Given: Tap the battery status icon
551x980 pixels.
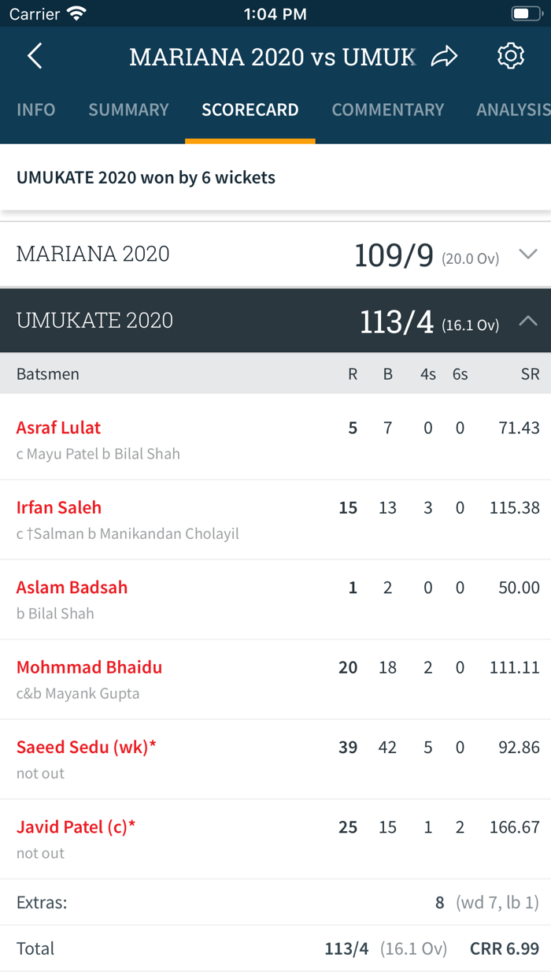Looking at the screenshot, I should pos(526,14).
